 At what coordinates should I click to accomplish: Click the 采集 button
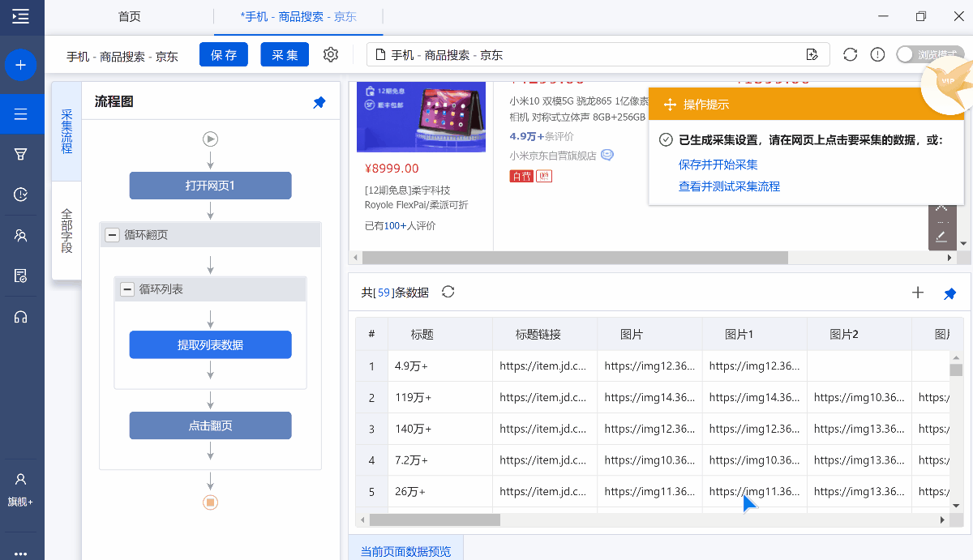[x=285, y=54]
